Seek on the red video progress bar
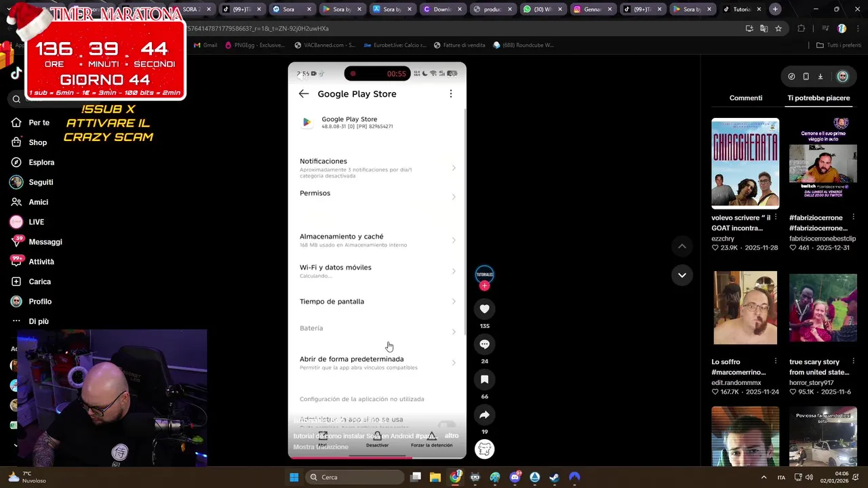The height and width of the screenshot is (488, 868). pyautogui.click(x=377, y=457)
